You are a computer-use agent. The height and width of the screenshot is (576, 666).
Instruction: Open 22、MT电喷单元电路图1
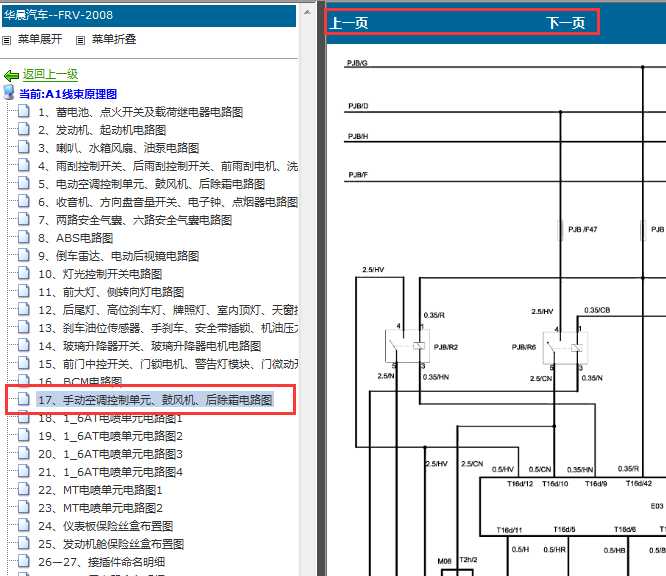click(x=100, y=490)
